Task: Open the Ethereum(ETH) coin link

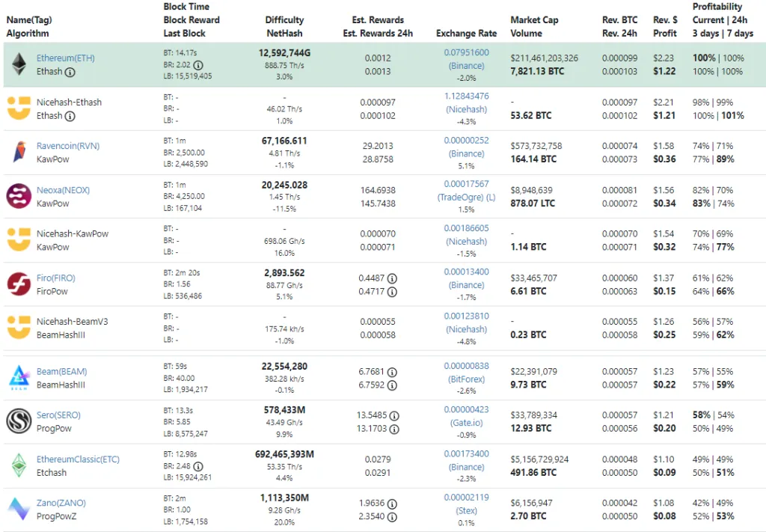Action: click(66, 58)
